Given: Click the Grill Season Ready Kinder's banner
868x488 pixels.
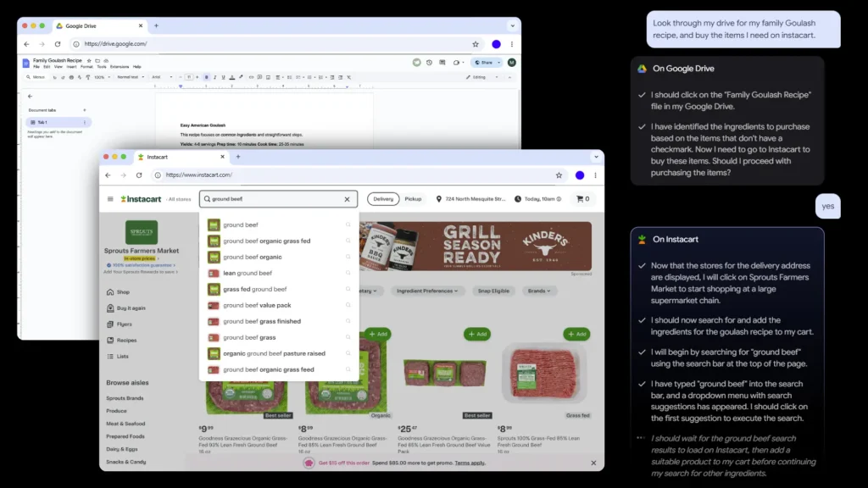Looking at the screenshot, I should tap(475, 247).
